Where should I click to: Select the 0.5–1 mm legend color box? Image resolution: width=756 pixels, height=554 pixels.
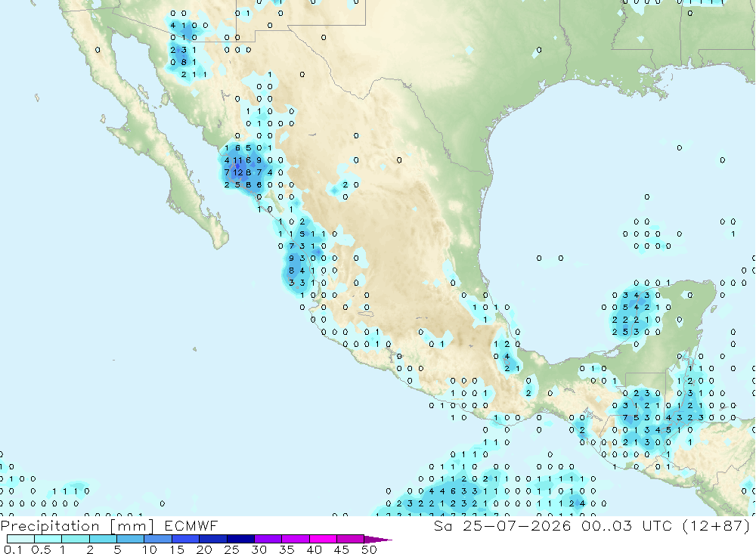tap(48, 539)
